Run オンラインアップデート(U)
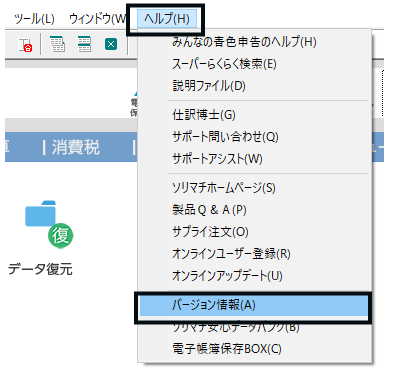 [255, 276]
